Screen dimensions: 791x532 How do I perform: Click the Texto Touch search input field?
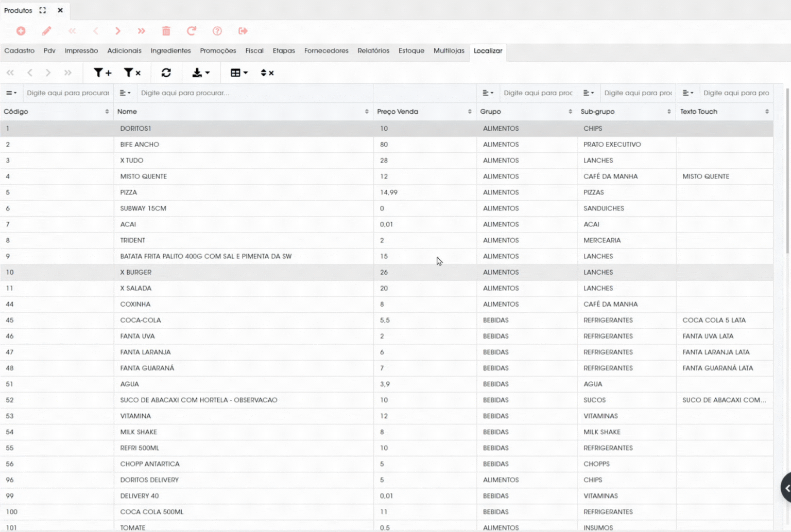737,93
